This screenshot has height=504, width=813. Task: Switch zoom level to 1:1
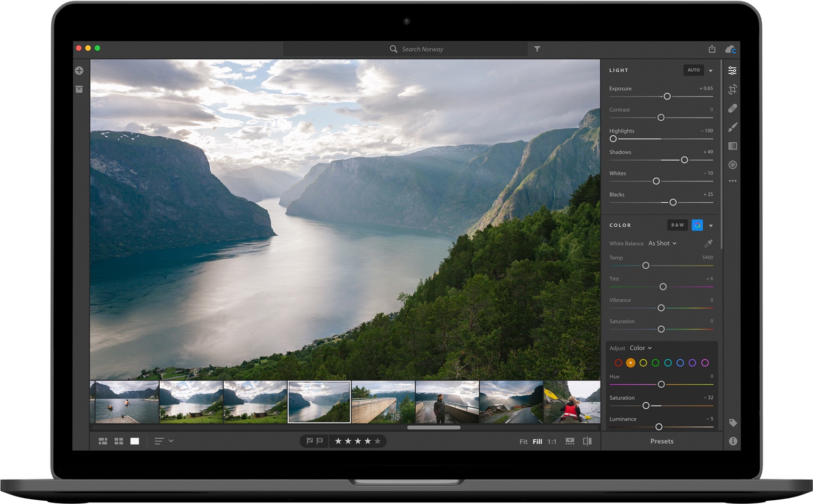pos(552,441)
